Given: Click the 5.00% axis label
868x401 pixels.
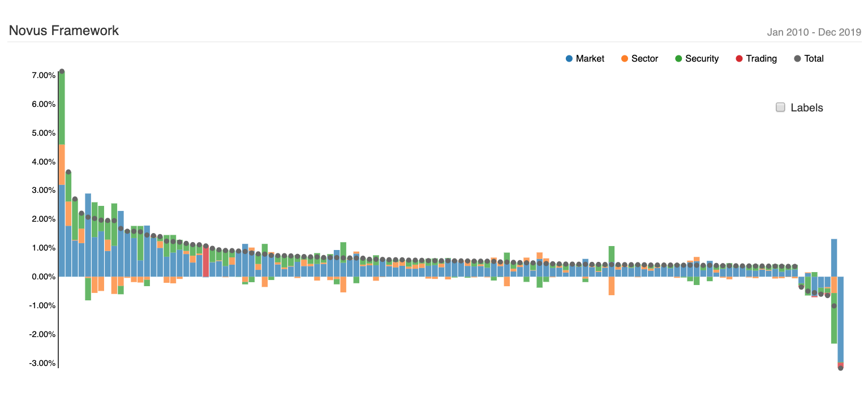Looking at the screenshot, I should (44, 133).
